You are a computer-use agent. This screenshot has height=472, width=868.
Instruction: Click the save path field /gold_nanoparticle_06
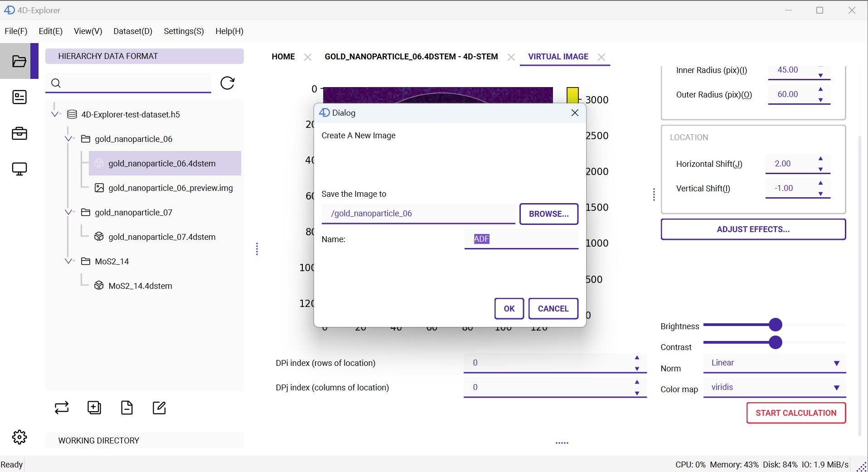point(418,214)
